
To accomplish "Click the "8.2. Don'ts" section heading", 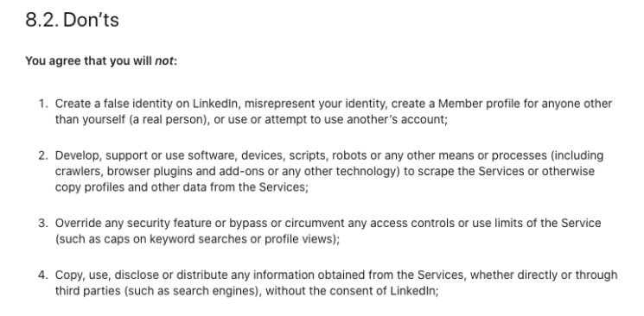I will (73, 20).
